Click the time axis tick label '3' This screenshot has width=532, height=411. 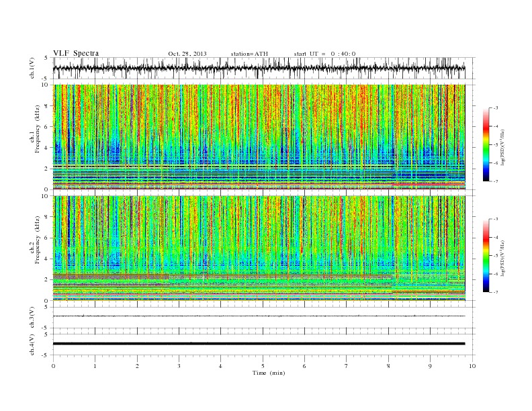179,366
